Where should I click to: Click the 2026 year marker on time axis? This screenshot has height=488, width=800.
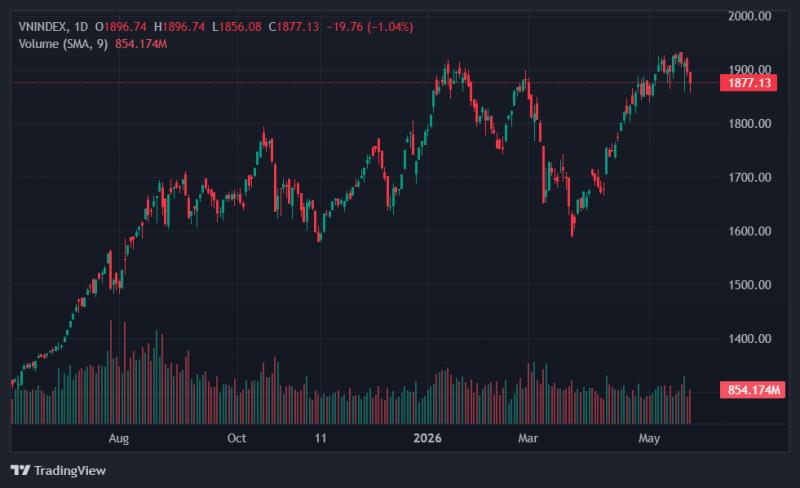coord(428,438)
